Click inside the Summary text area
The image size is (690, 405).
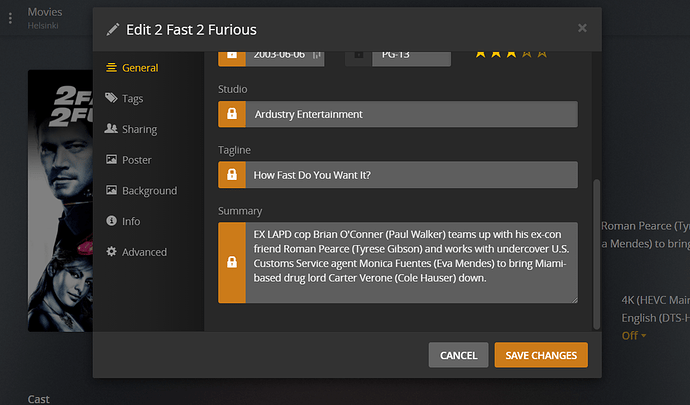(x=410, y=262)
